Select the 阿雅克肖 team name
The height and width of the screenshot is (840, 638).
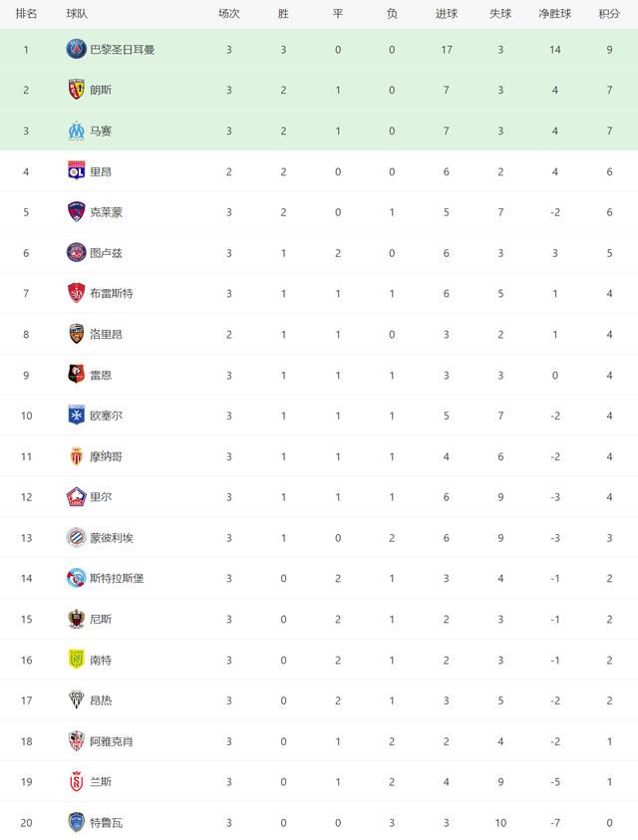click(112, 741)
